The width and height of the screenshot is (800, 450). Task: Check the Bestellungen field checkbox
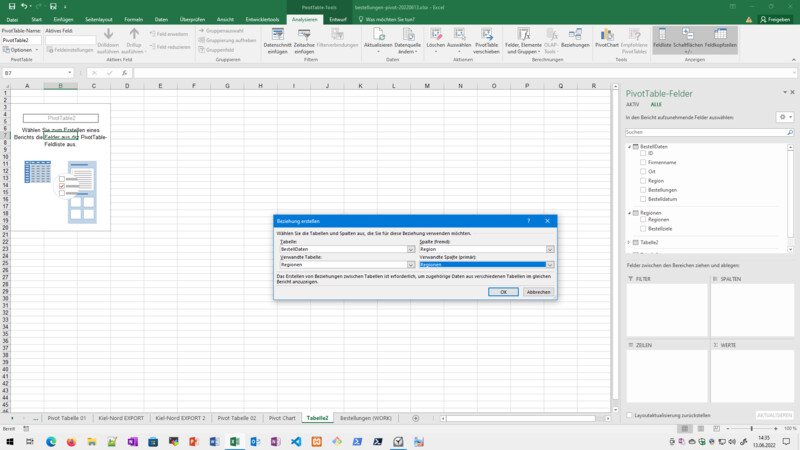643,190
